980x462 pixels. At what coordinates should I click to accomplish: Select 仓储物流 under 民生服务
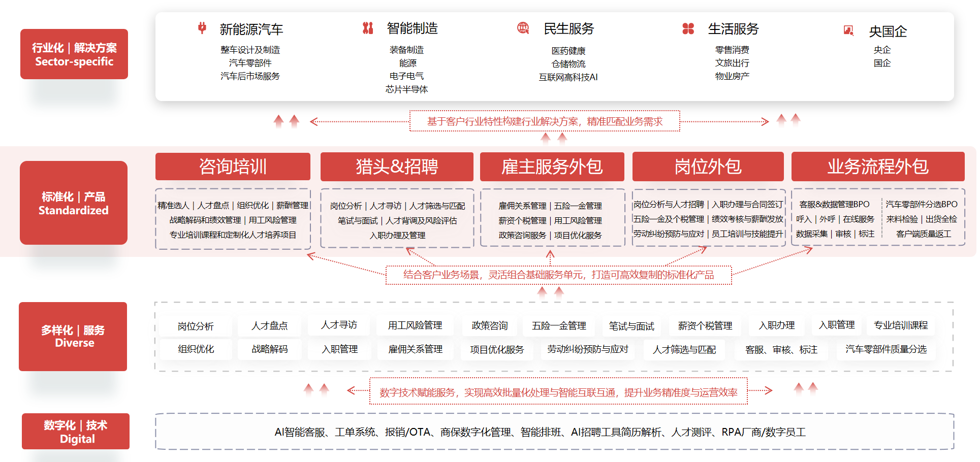569,64
